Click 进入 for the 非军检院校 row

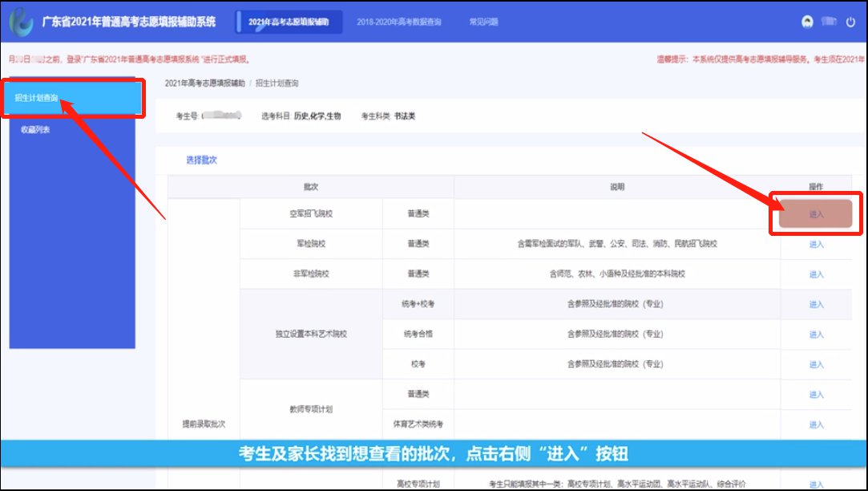click(x=816, y=274)
